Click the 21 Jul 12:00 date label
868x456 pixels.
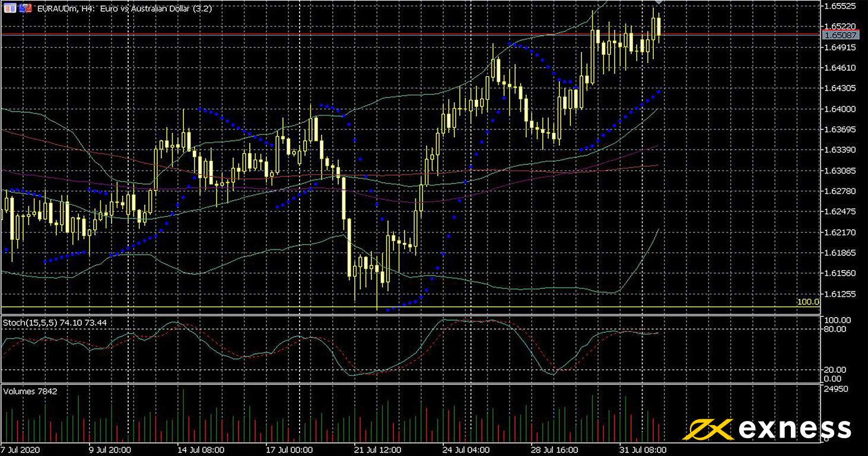pos(377,450)
